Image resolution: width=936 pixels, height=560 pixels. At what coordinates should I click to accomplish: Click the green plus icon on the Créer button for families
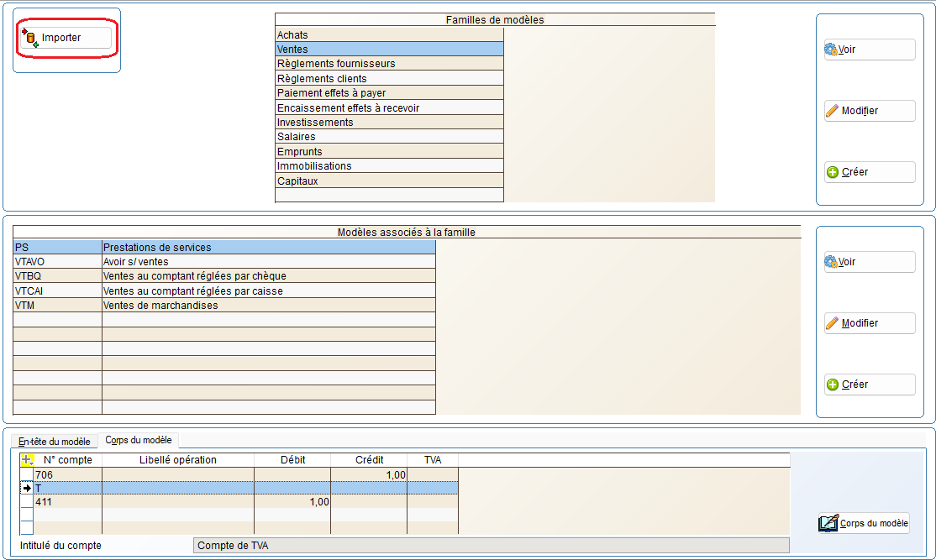coord(832,172)
